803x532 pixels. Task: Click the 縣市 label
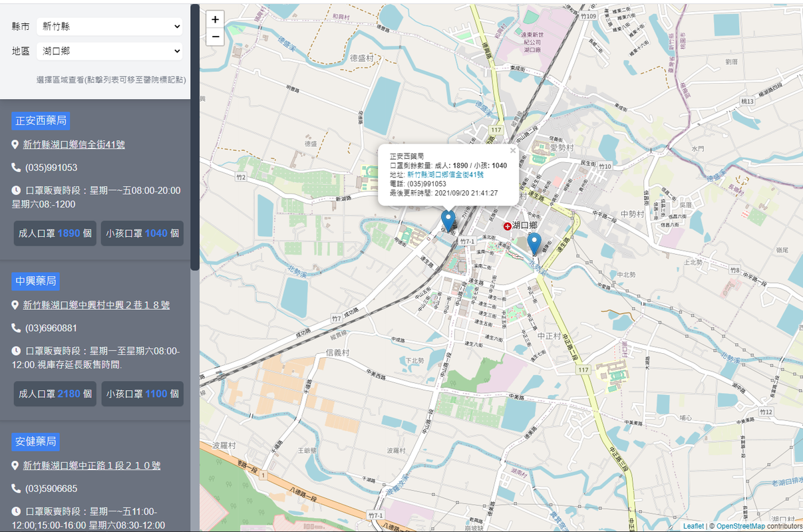[21, 27]
